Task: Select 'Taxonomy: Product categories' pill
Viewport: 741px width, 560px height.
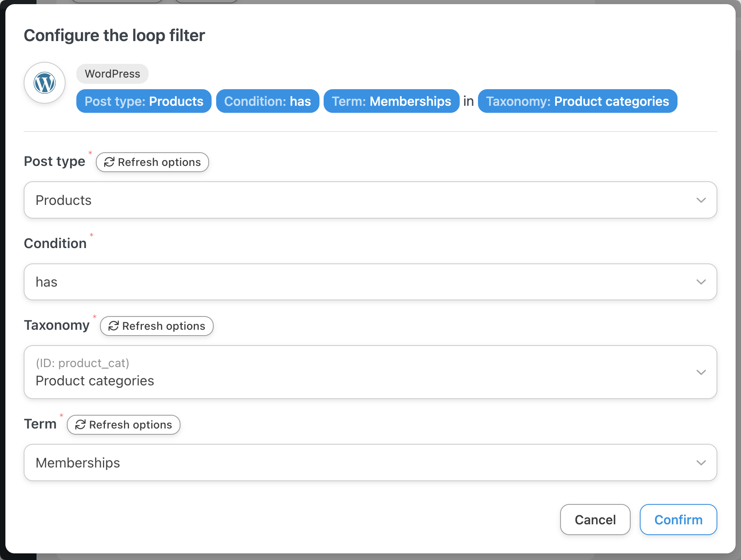Action: [x=577, y=101]
